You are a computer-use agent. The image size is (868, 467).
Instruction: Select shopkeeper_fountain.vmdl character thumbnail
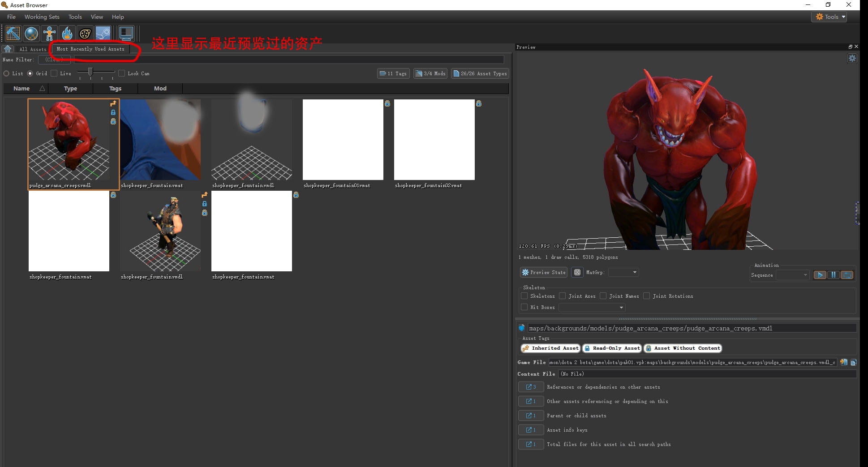(160, 231)
